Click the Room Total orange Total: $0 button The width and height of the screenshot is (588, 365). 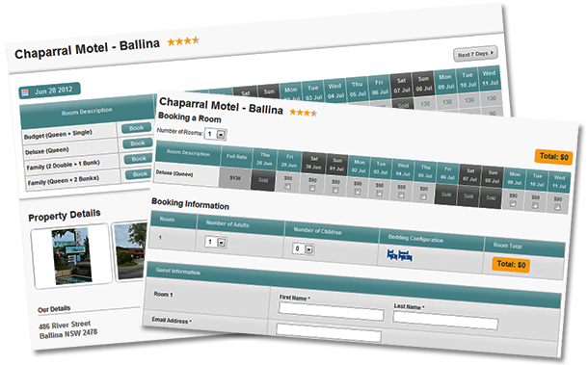pyautogui.click(x=511, y=265)
